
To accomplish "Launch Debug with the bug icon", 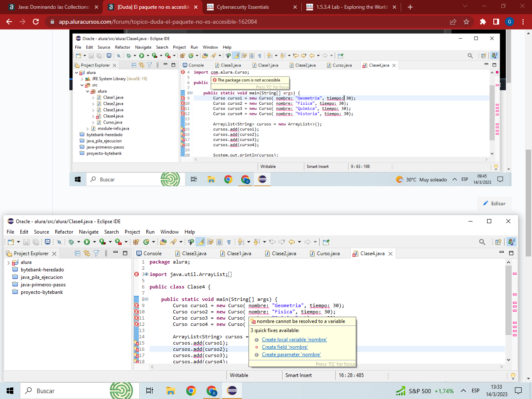I will tap(71, 242).
